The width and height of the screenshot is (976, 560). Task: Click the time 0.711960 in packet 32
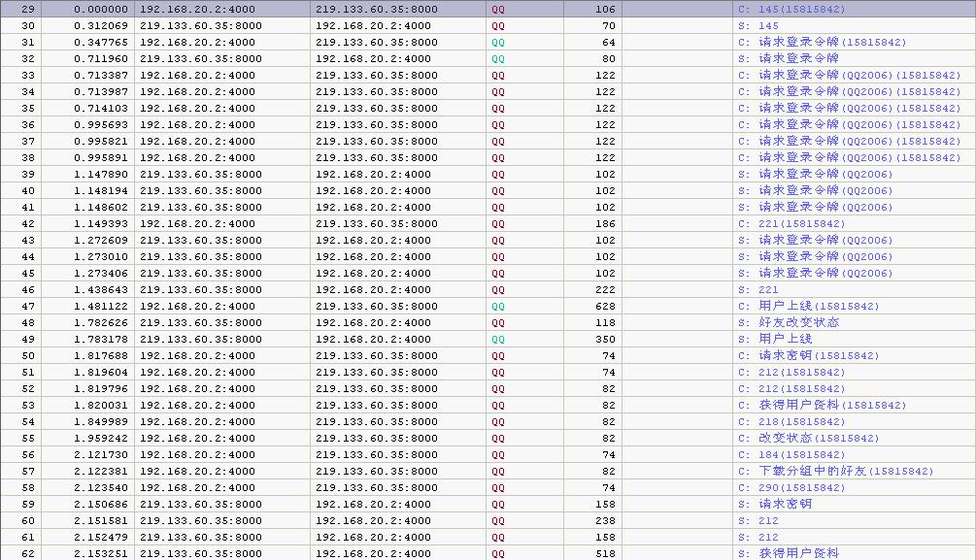(101, 59)
